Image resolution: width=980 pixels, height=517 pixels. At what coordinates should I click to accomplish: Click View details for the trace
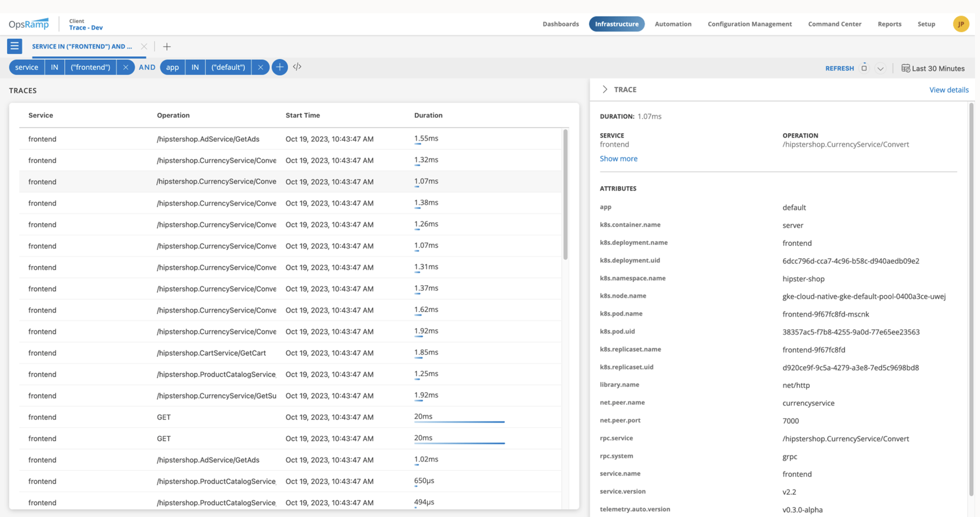click(949, 89)
